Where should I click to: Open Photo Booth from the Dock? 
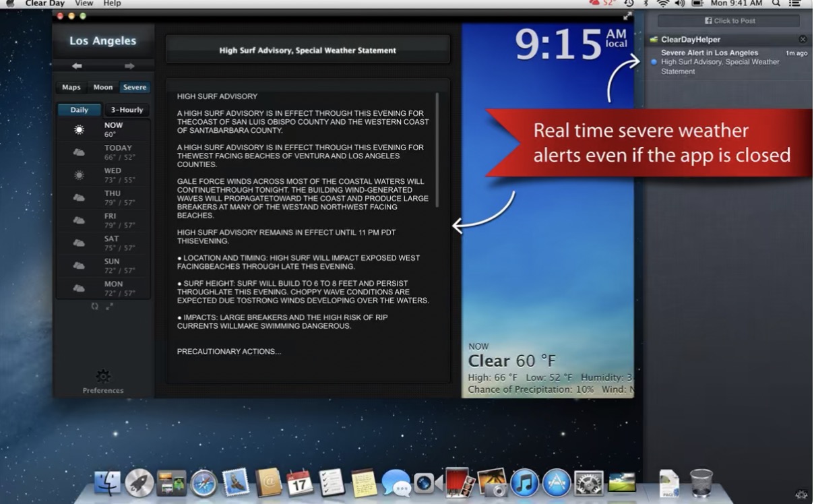point(460,482)
